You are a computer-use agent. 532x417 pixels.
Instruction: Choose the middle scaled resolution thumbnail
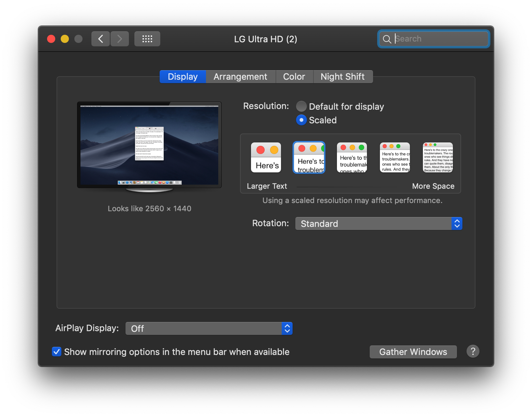352,157
